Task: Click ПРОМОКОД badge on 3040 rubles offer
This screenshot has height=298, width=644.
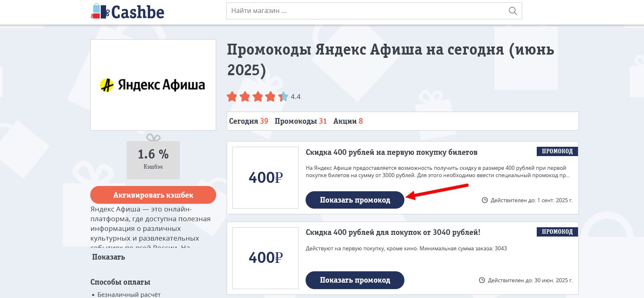Action: coord(557,232)
